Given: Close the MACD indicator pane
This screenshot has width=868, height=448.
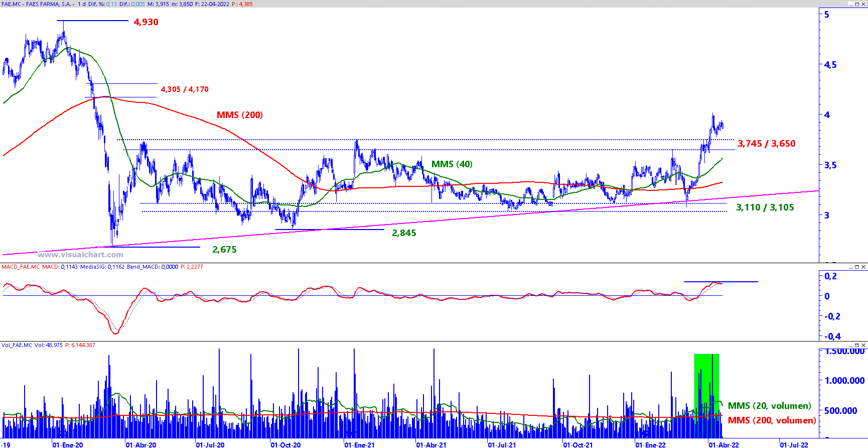Looking at the screenshot, I should click(863, 267).
